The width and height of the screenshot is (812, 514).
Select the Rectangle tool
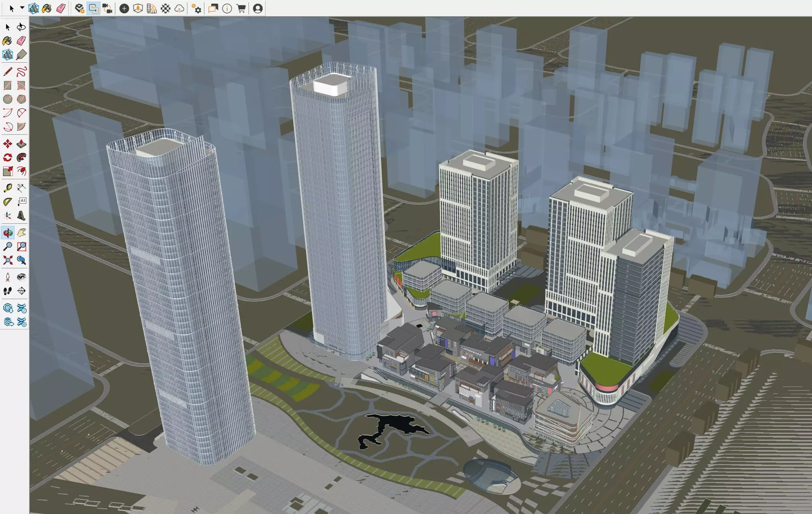8,85
